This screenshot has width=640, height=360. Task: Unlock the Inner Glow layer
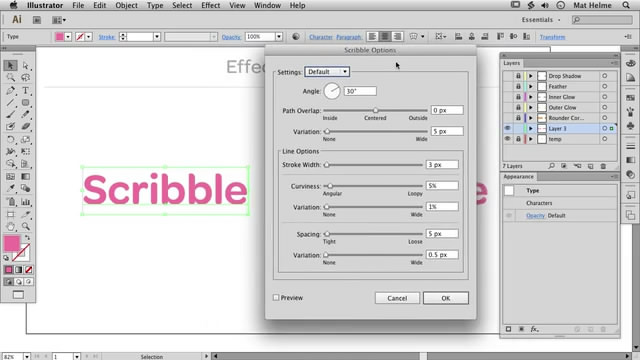pos(518,97)
